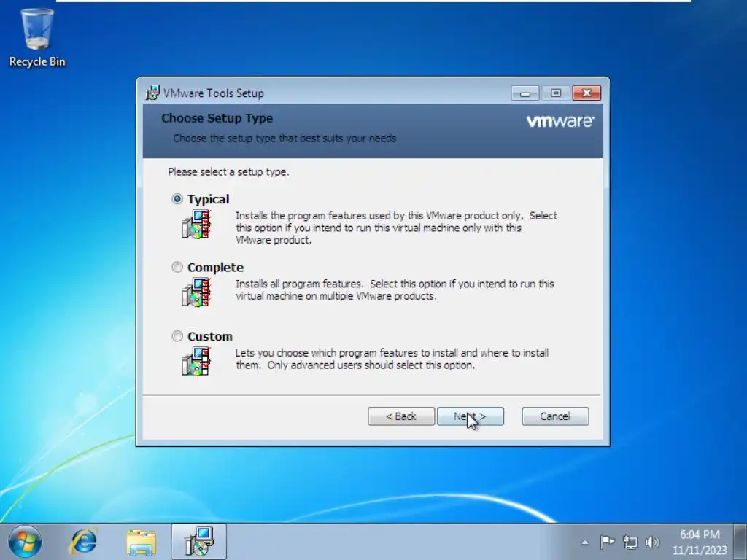
Task: Maximize the VMware Tools Setup window
Action: click(x=555, y=93)
